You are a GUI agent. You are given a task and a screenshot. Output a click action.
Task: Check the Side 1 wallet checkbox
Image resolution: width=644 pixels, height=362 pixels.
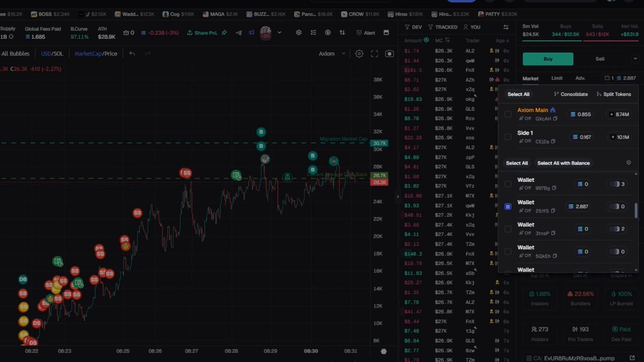(508, 137)
